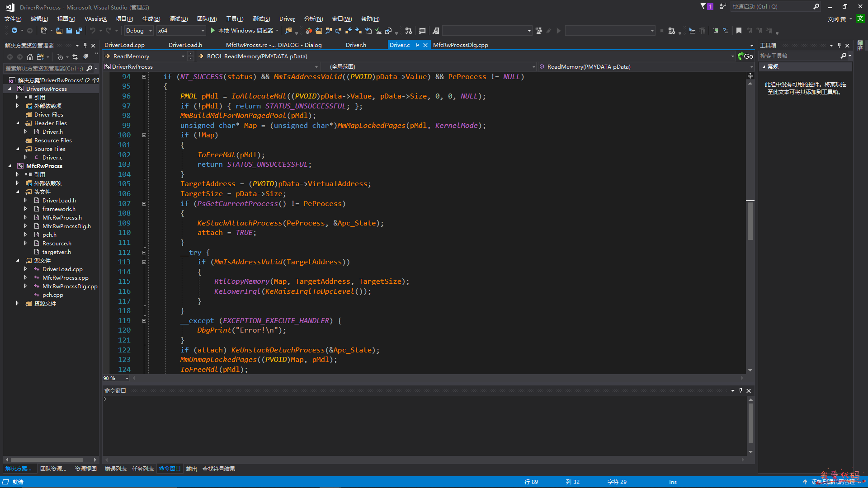The image size is (868, 488).
Task: Start debugging with the green play icon
Action: coord(212,31)
